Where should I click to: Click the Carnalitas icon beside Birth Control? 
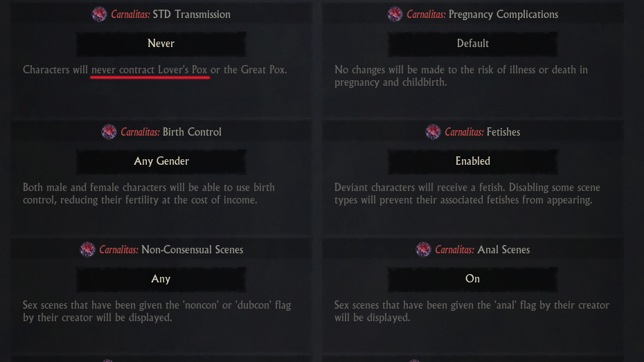(x=109, y=132)
